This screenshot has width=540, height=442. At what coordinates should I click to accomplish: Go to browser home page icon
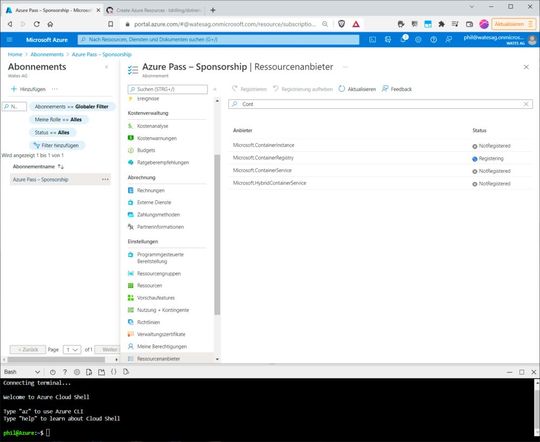point(50,24)
